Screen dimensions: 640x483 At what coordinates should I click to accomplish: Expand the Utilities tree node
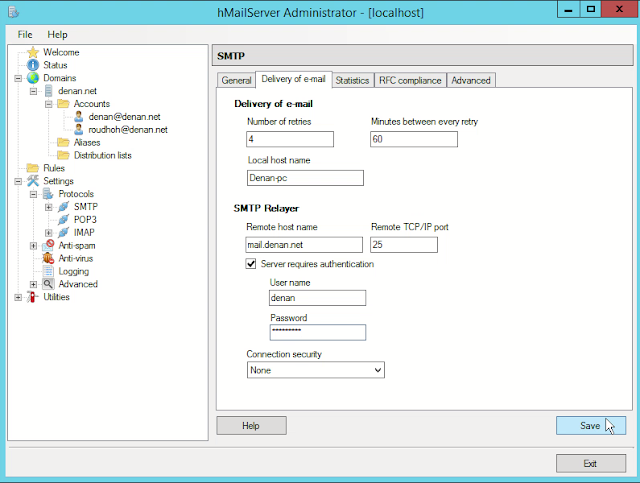[x=18, y=297]
